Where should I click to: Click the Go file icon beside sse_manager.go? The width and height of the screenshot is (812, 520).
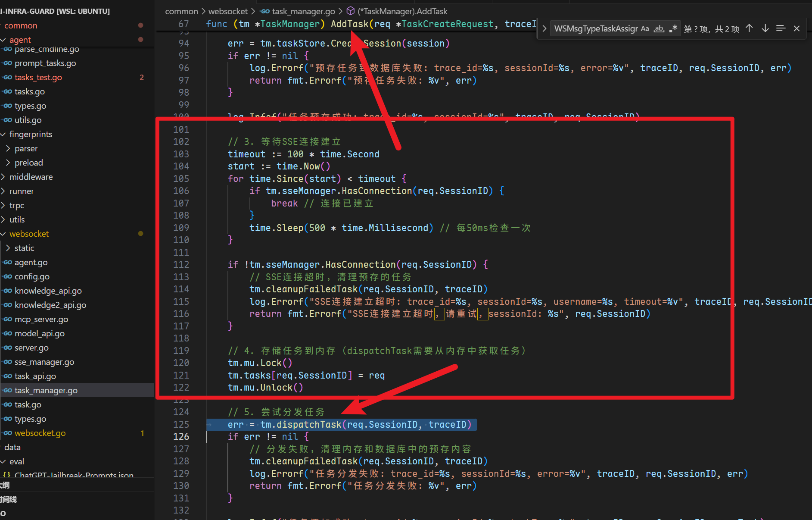(x=8, y=362)
